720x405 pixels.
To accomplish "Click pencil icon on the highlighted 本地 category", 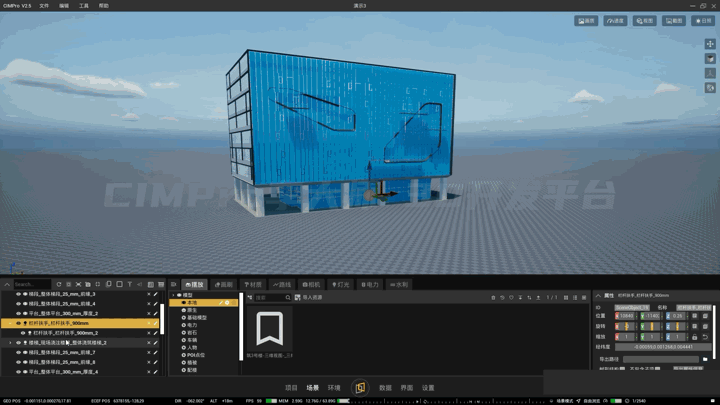I will tap(221, 303).
